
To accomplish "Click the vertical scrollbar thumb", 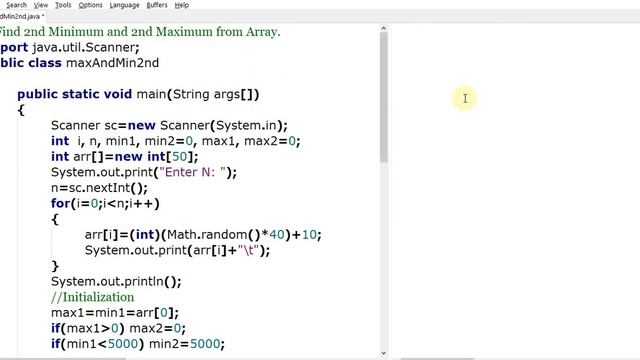I will [x=383, y=97].
